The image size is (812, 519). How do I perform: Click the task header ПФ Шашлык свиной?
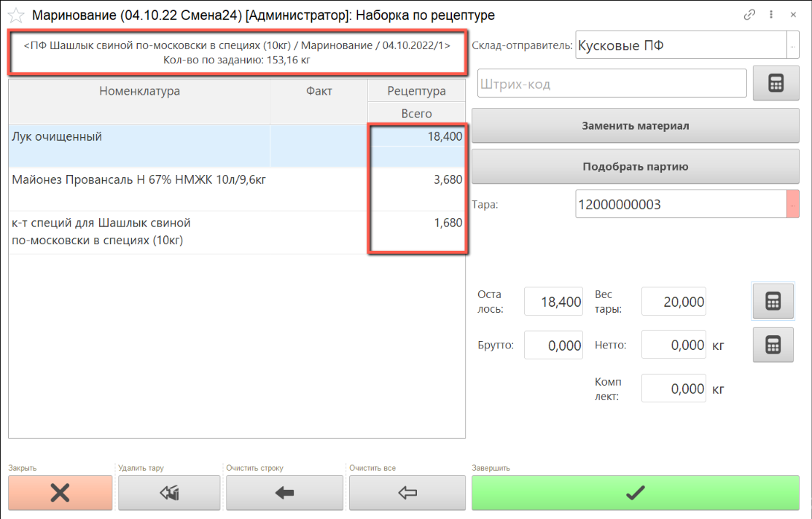click(237, 52)
